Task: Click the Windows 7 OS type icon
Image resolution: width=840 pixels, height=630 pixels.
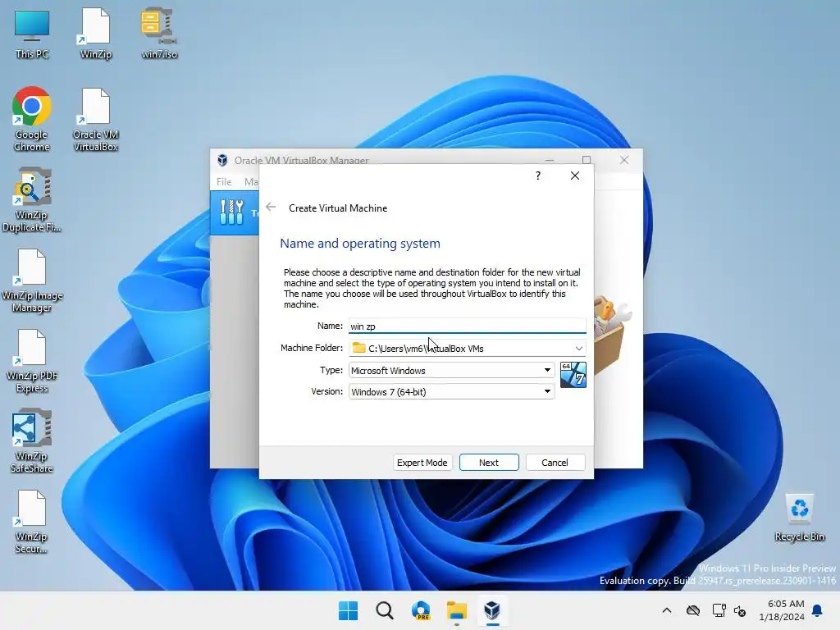Action: click(x=573, y=374)
